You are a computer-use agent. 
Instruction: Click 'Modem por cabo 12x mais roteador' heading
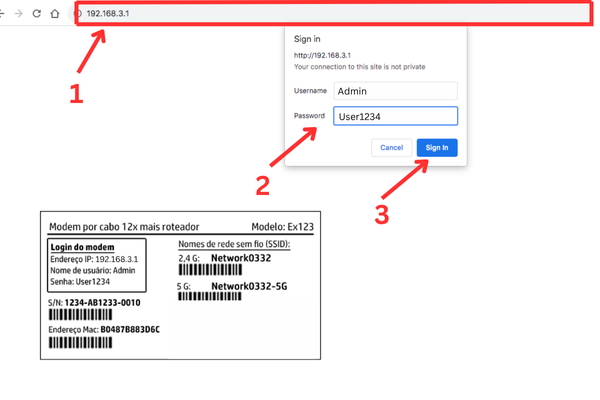[x=124, y=227]
